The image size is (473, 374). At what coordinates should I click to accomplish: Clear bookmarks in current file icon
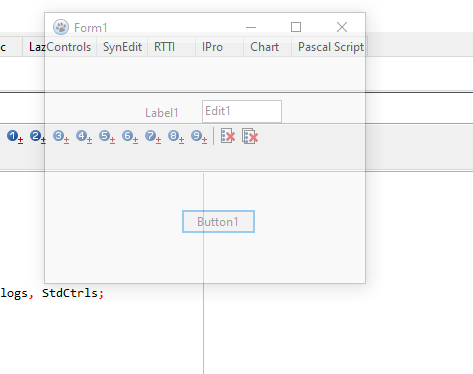click(228, 136)
